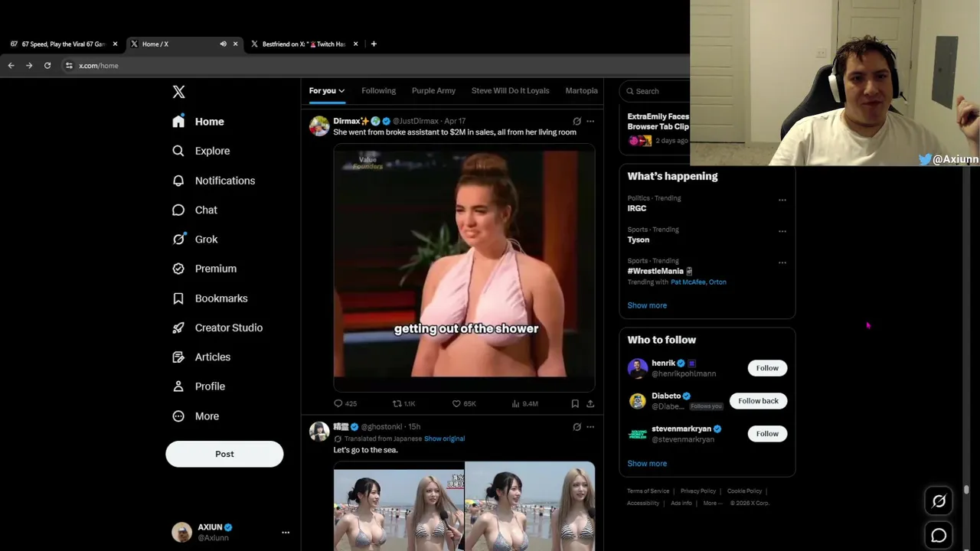980x551 pixels.
Task: Show more in Who to follow
Action: point(647,464)
